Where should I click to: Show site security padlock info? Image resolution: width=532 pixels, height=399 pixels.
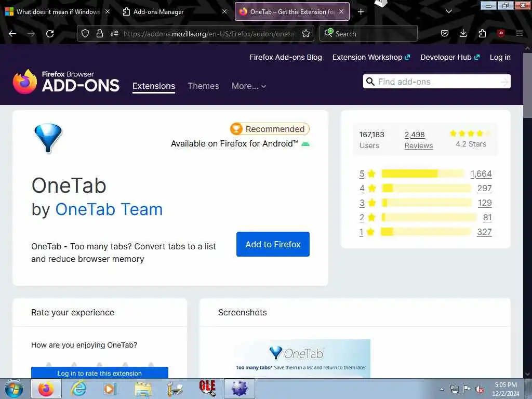coord(99,33)
